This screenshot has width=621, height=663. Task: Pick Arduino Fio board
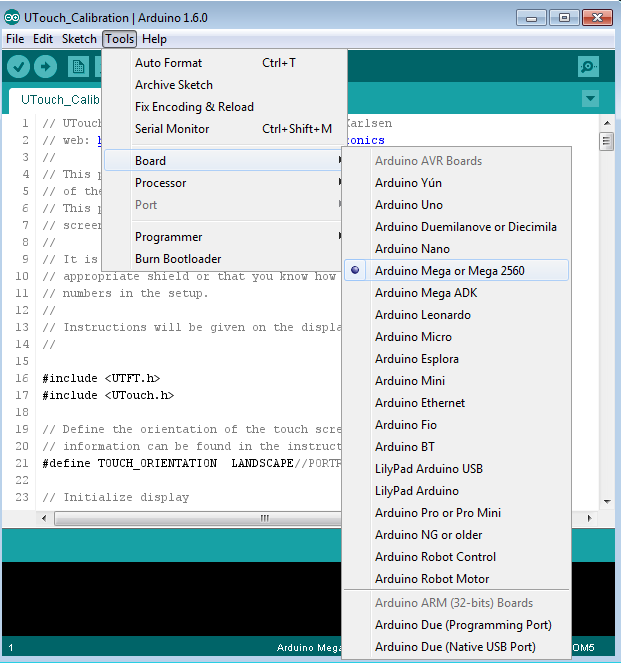point(457,425)
